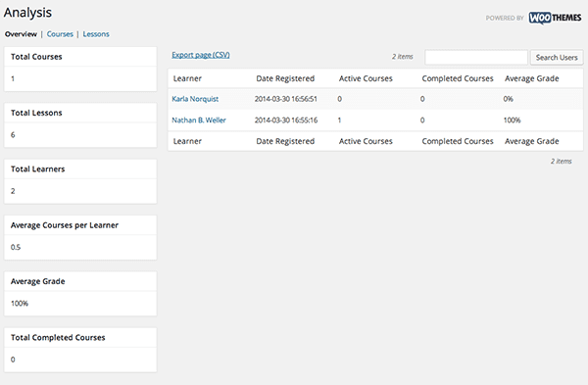Screen dimensions: 588x385
Task: Click the 2 items count above table
Action: tap(403, 57)
